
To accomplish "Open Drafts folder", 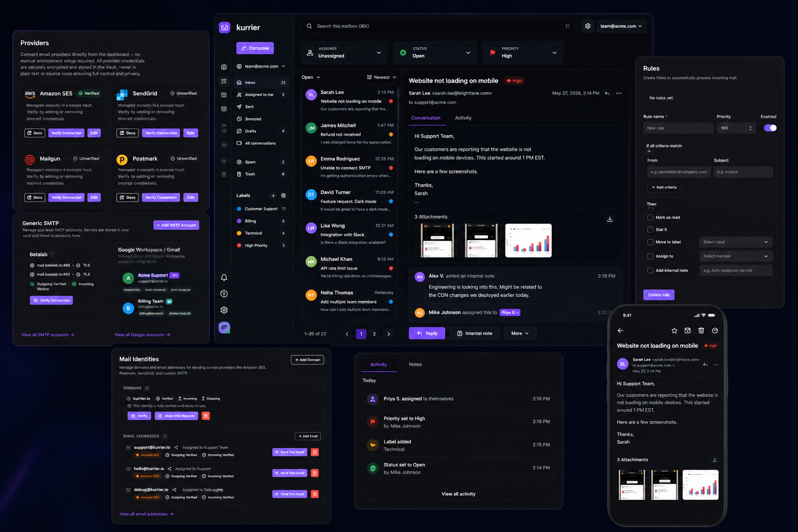I will tap(261, 131).
